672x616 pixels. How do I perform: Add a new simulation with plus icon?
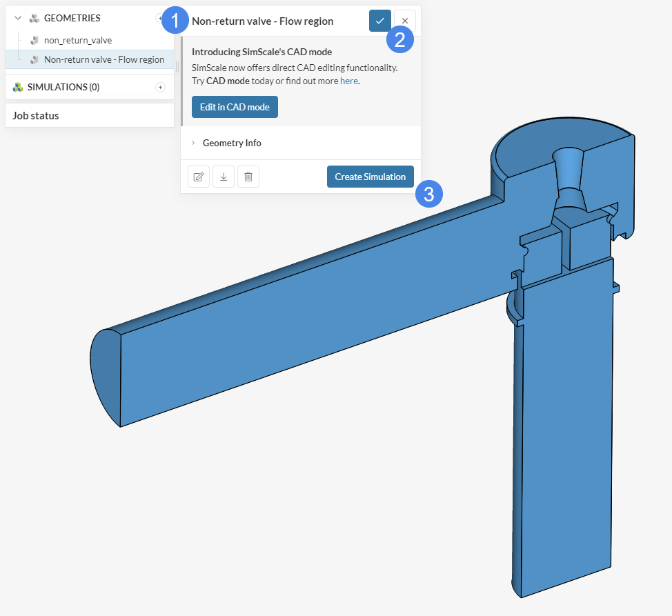[160, 88]
